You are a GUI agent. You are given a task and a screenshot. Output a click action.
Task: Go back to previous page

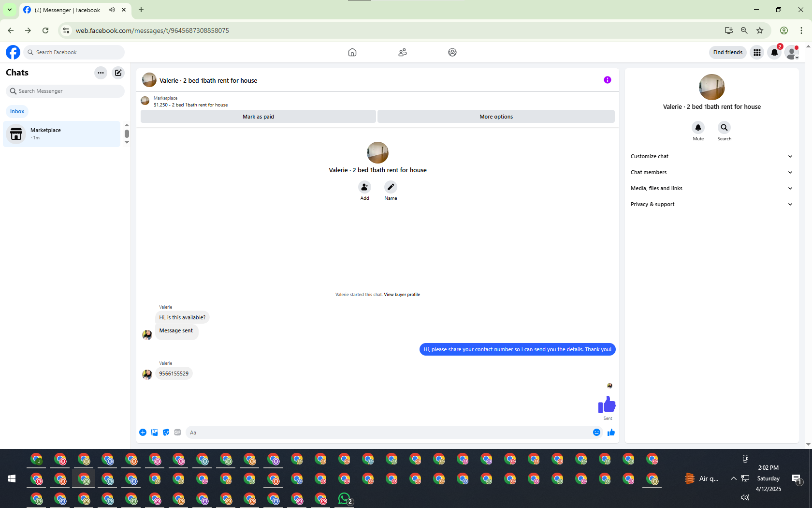click(x=11, y=30)
